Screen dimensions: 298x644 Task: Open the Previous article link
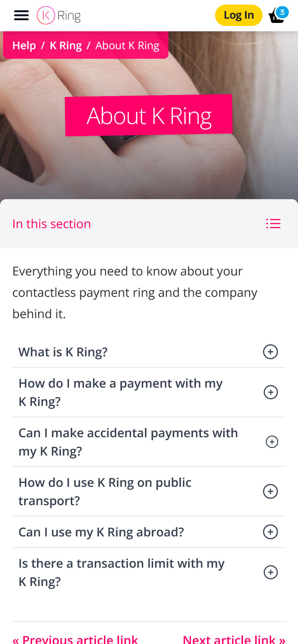pos(75,639)
